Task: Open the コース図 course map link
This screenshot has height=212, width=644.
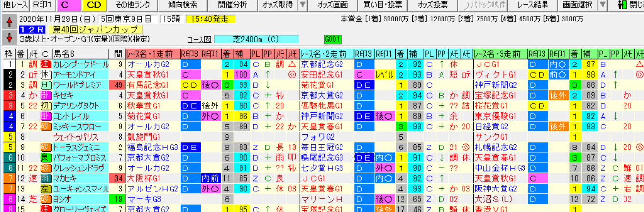Action: (x=200, y=40)
